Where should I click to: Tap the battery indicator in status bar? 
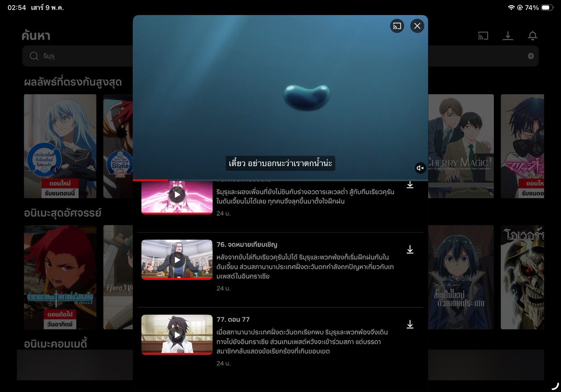[x=547, y=7]
